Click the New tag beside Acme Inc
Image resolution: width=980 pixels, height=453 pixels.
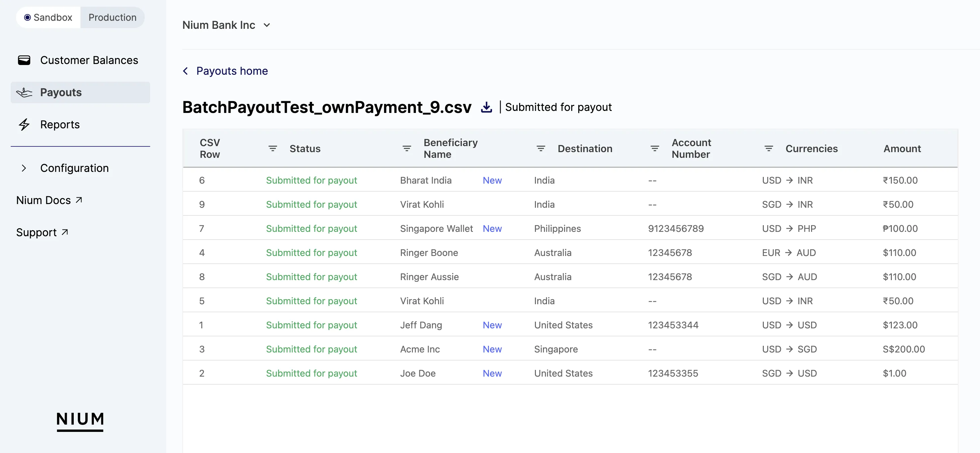click(x=492, y=349)
